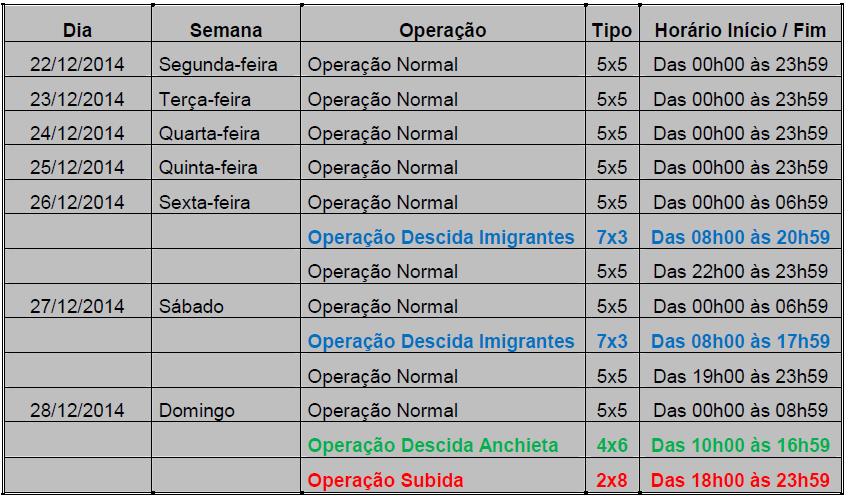Screen dimensions: 849x498
Task: Select the "Sábado" weekday cell
Action: 191,307
